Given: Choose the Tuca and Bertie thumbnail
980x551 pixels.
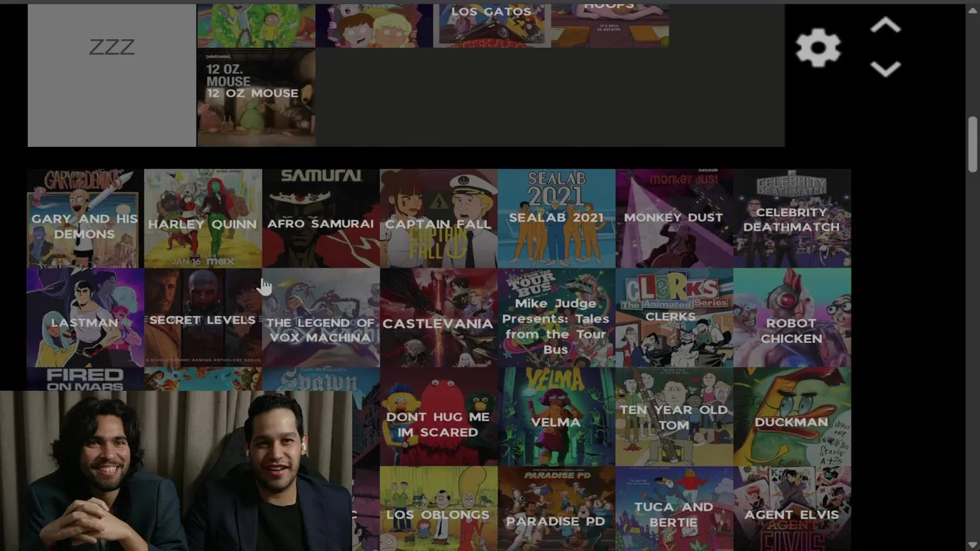Looking at the screenshot, I should click(x=675, y=509).
